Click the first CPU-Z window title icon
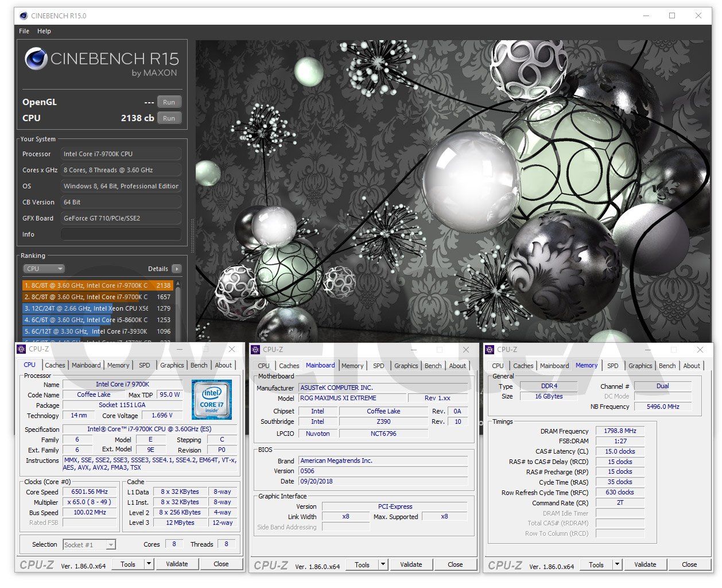Image resolution: width=722 pixels, height=588 pixels. tap(21, 349)
